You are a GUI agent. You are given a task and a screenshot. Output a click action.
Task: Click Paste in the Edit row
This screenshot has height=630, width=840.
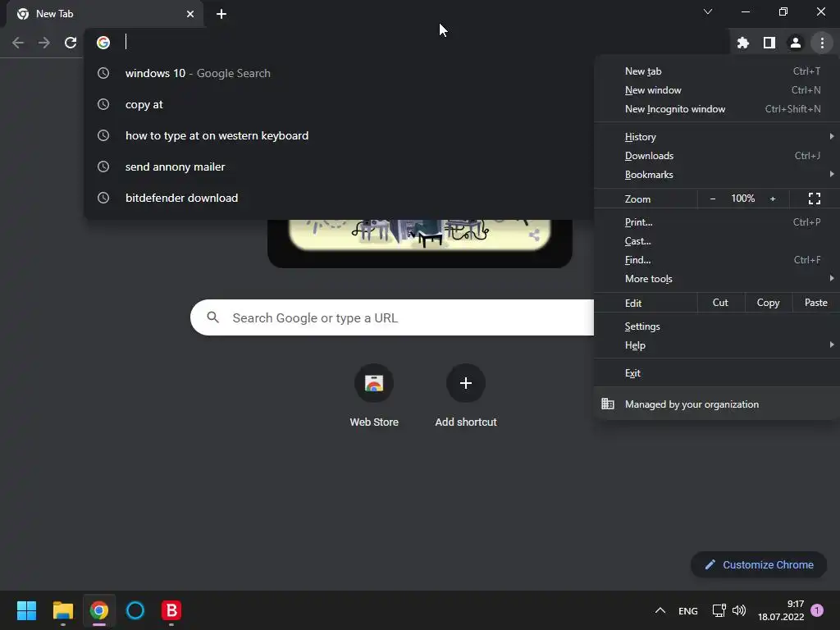(x=816, y=303)
